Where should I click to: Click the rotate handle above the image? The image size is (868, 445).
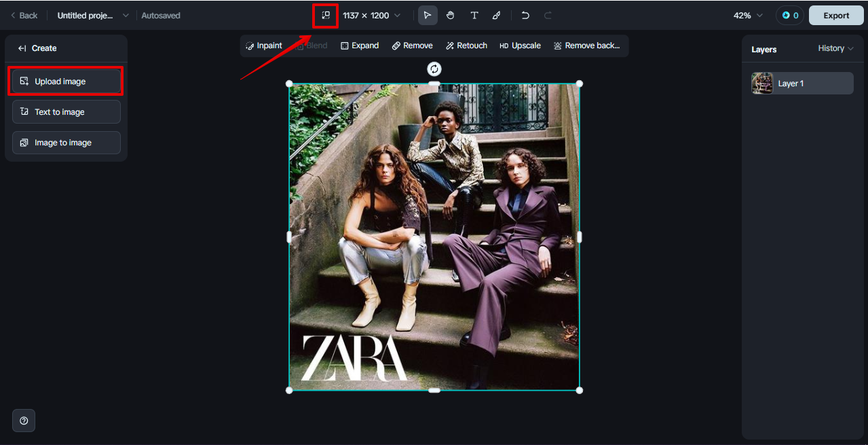(434, 69)
